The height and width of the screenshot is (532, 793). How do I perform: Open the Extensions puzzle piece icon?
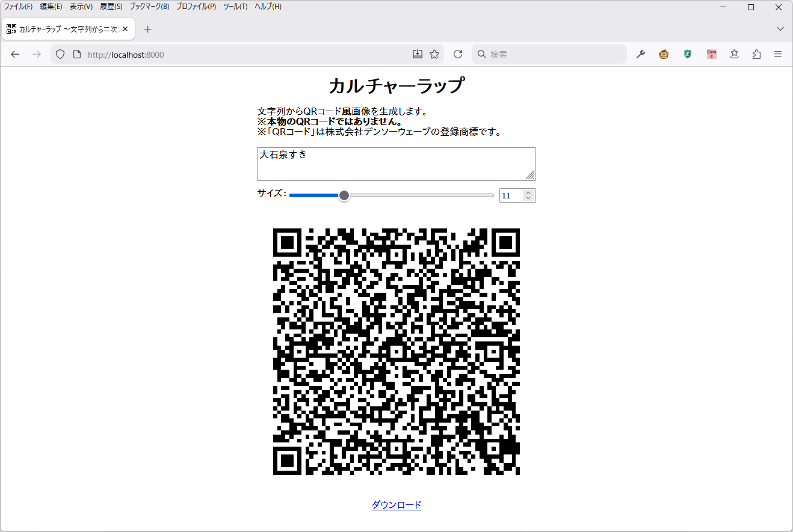click(x=756, y=54)
